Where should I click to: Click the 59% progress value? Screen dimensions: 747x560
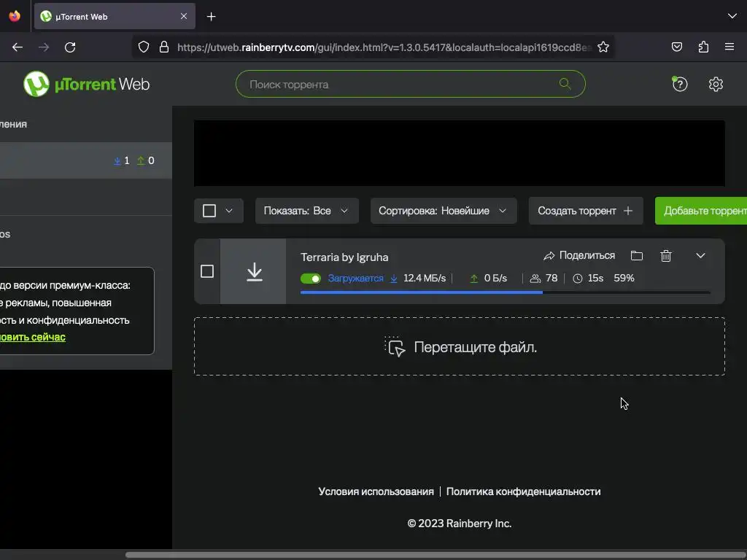pyautogui.click(x=624, y=278)
